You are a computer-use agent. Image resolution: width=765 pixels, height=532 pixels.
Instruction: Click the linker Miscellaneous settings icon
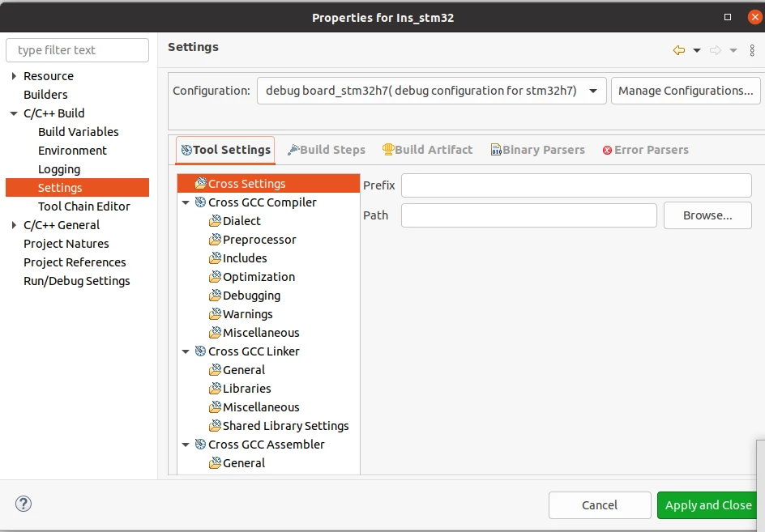[216, 407]
